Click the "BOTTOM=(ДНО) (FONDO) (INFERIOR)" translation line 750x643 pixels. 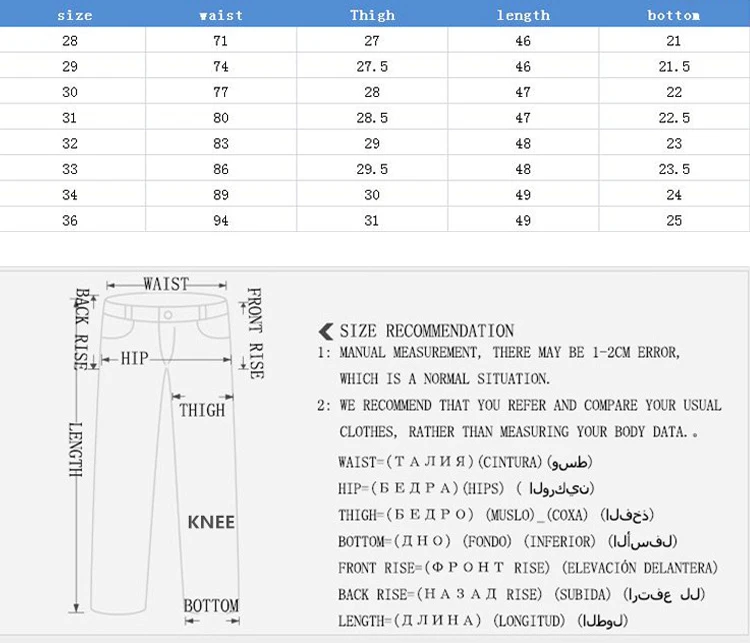pos(507,542)
